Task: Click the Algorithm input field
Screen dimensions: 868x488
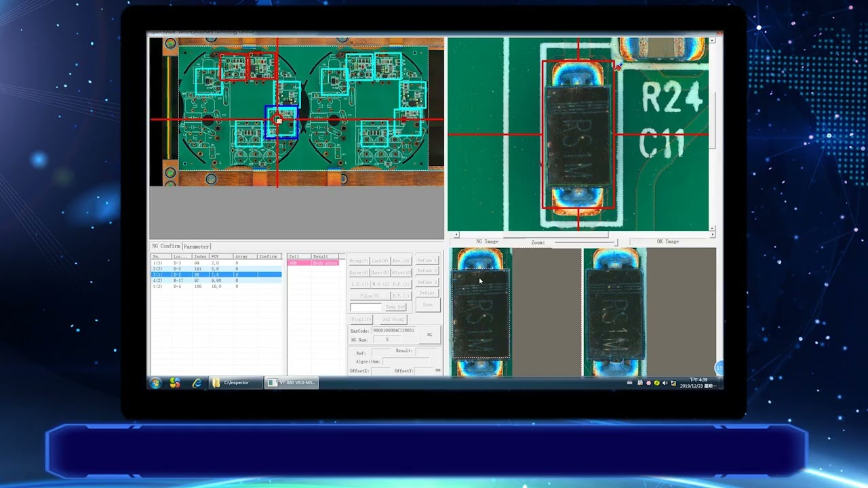Action: [406, 362]
